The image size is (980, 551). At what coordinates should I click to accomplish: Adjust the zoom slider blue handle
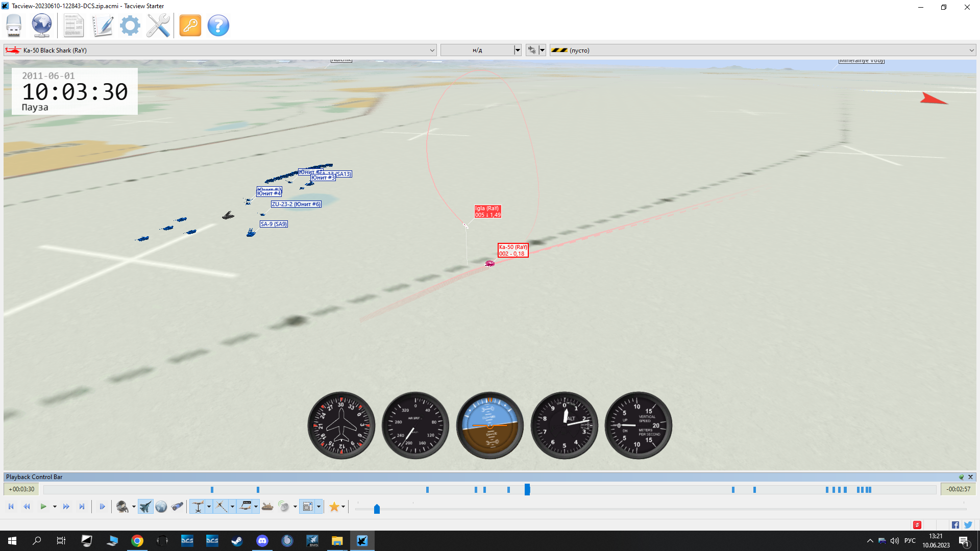377,509
